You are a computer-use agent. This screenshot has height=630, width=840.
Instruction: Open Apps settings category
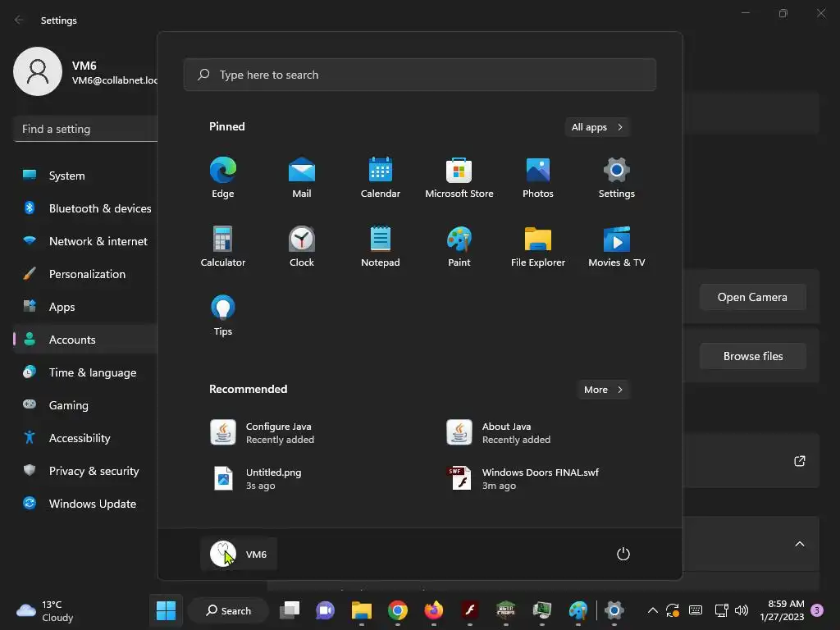point(85,307)
